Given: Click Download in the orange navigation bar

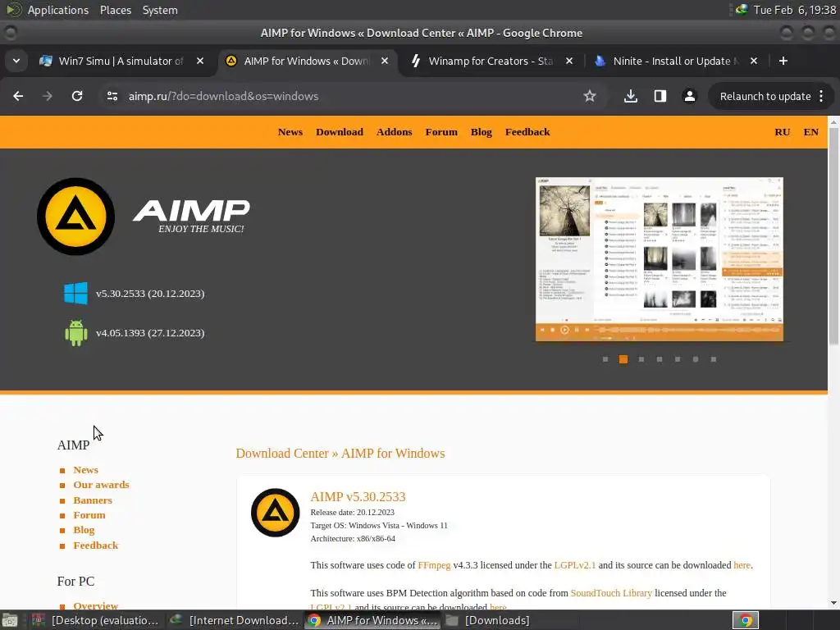Looking at the screenshot, I should click(340, 132).
